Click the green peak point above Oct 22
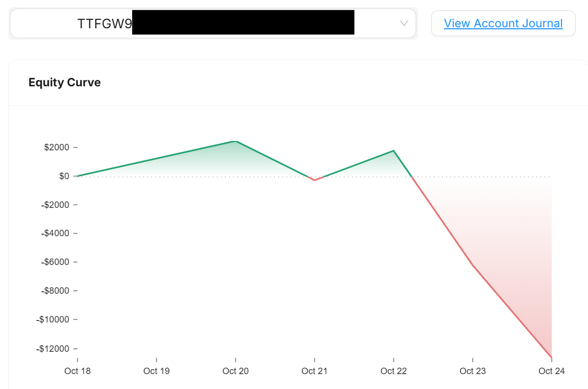The width and height of the screenshot is (588, 389). click(x=394, y=150)
